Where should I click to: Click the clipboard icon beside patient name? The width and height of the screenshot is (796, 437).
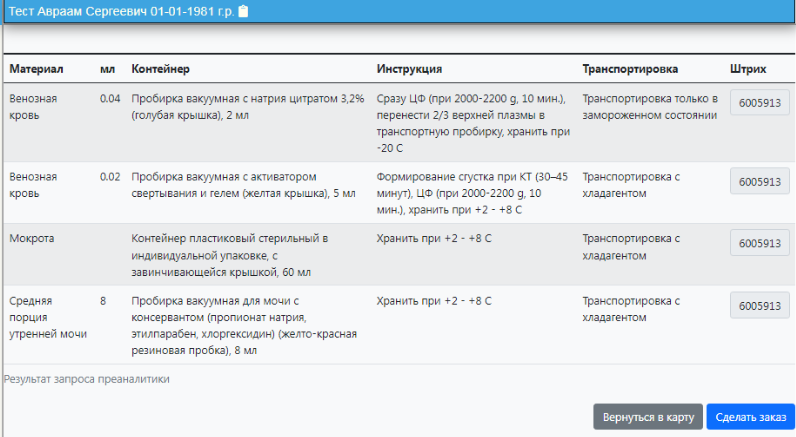click(243, 11)
